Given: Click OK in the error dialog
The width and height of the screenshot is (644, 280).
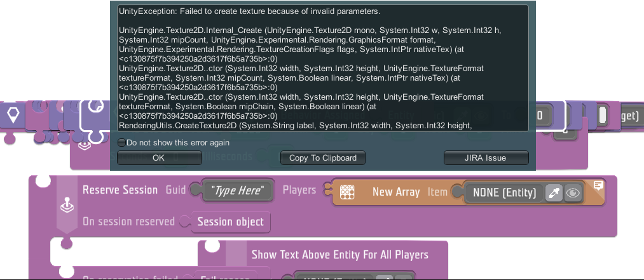Looking at the screenshot, I should point(158,157).
